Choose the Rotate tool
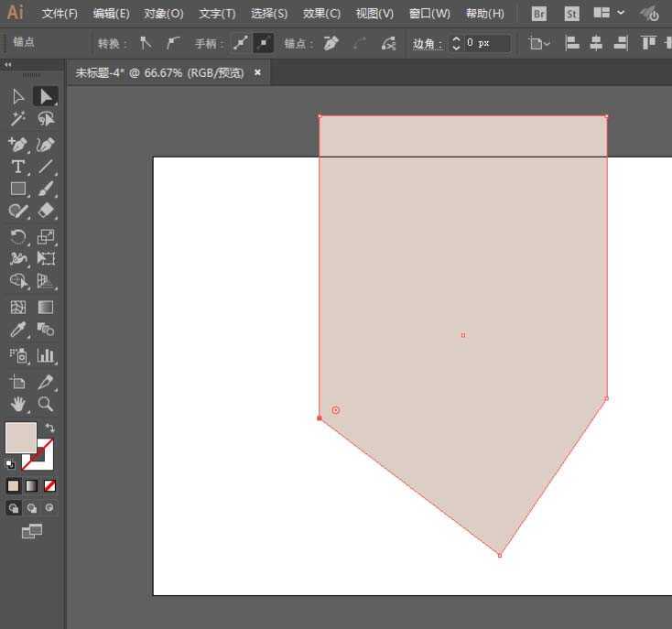 (17, 236)
